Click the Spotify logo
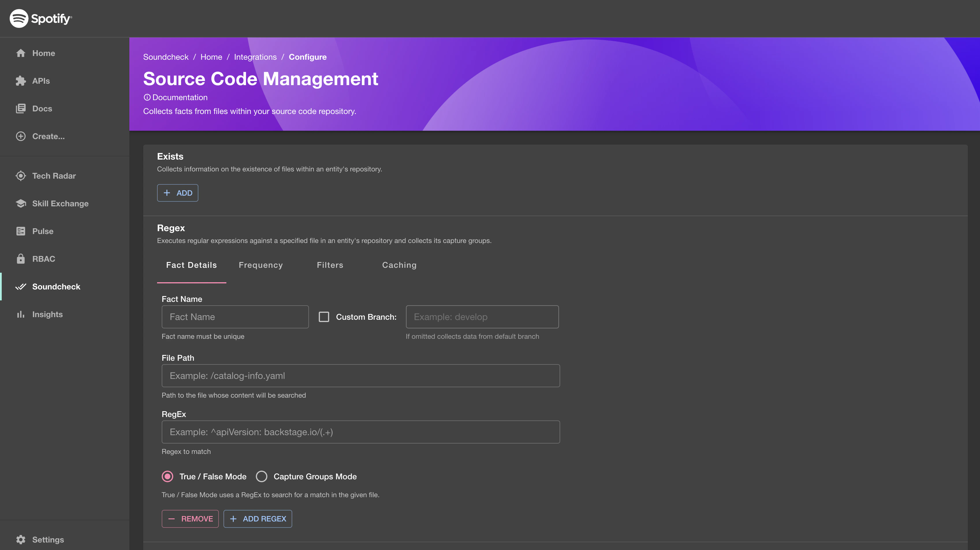Screen dimensions: 980x550 [x=41, y=18]
